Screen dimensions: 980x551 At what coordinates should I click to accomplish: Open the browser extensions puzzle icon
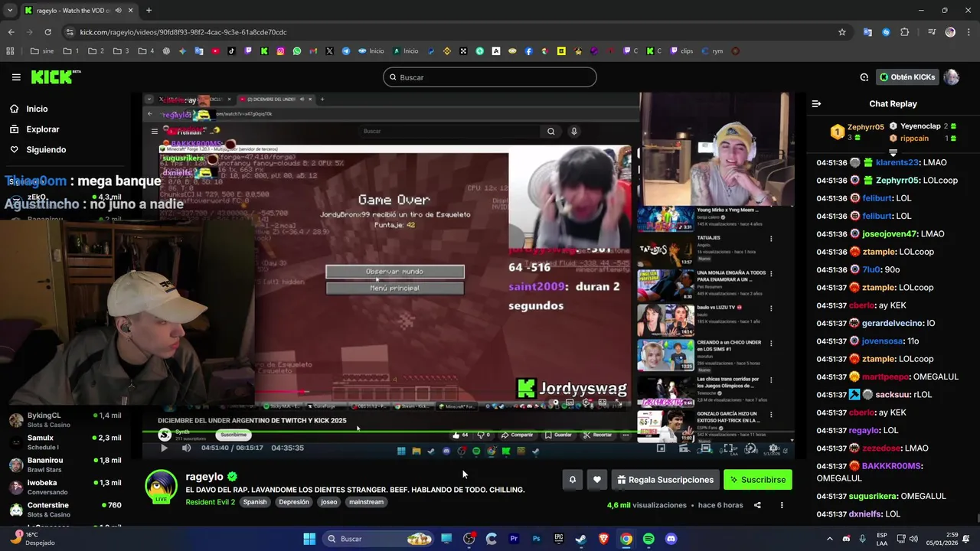coord(905,32)
